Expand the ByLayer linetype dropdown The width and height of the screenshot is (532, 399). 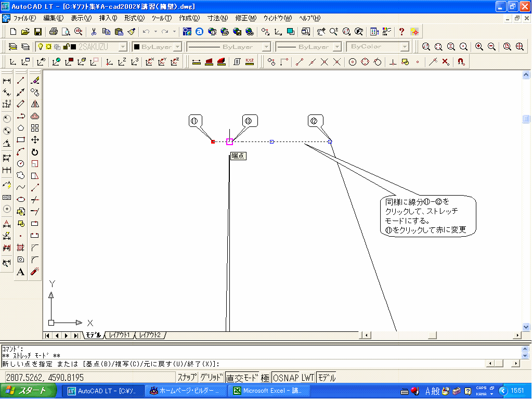267,46
